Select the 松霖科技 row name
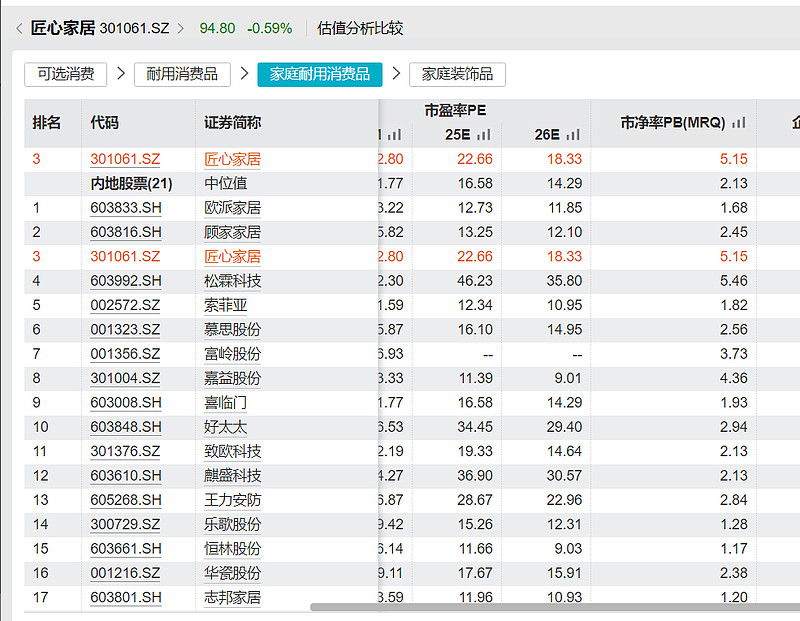 point(233,281)
